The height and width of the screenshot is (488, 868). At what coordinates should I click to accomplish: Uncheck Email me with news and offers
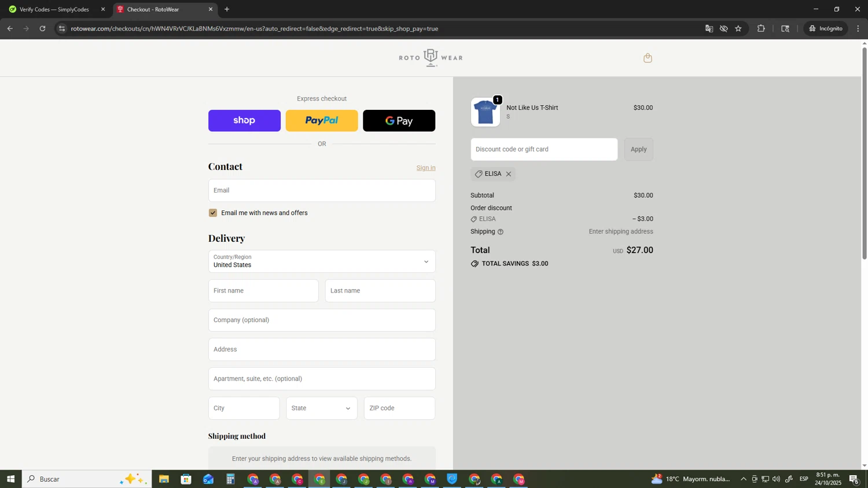(x=213, y=213)
